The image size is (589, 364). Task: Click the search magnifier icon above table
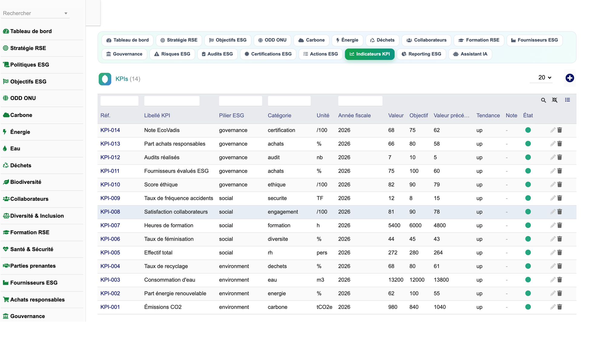543,100
